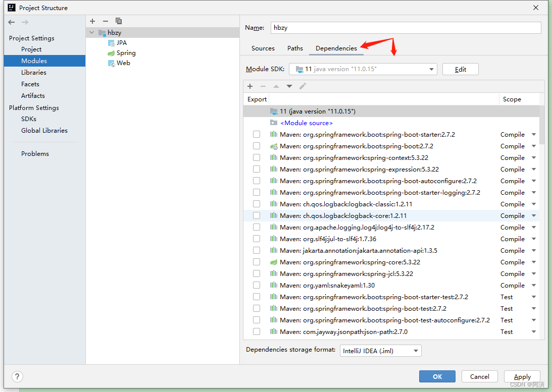Viewport: 552px width, 392px height.
Task: Open scope dropdown for spring-boot-test-autoconfigure:2.7.2
Action: (534, 320)
